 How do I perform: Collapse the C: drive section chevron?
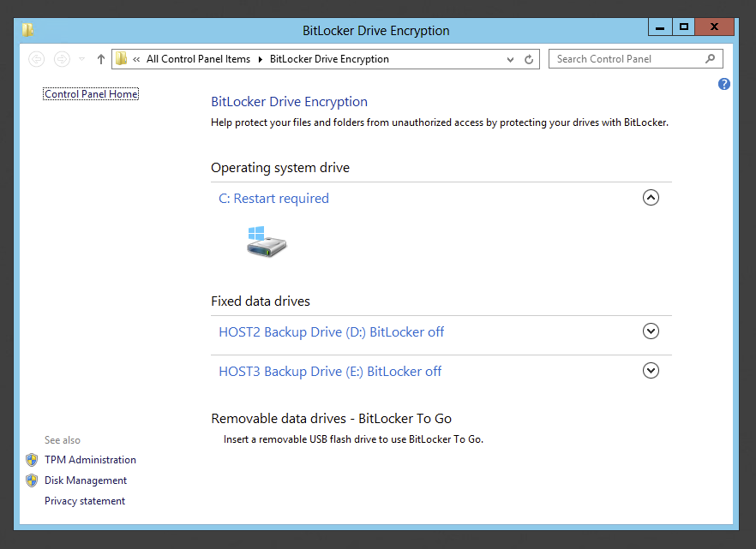coord(651,198)
